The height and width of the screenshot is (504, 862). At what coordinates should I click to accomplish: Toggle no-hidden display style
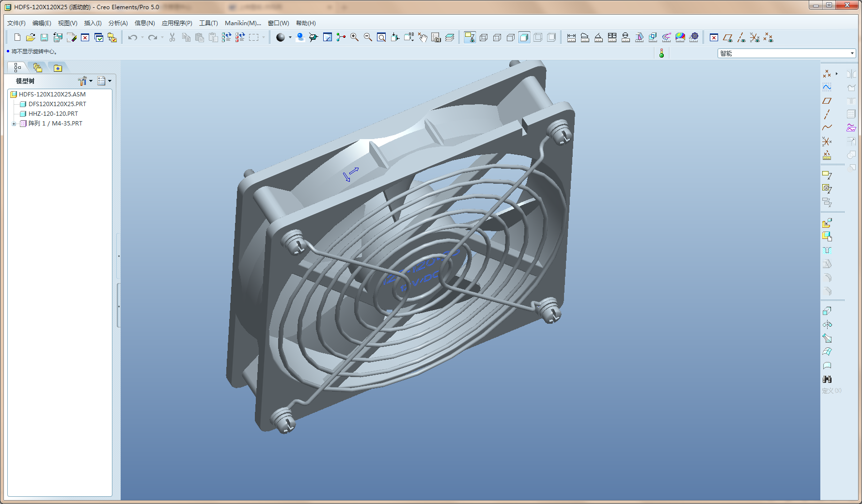[x=511, y=37]
